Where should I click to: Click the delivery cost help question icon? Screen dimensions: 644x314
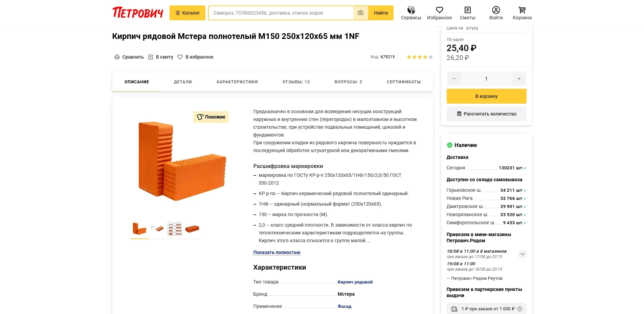(520, 309)
